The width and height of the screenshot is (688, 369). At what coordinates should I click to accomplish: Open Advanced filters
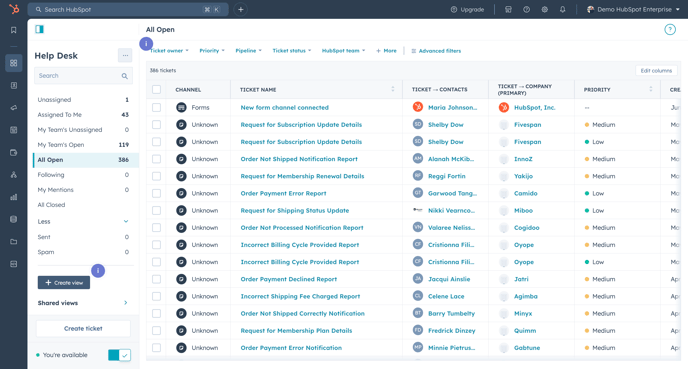[436, 51]
